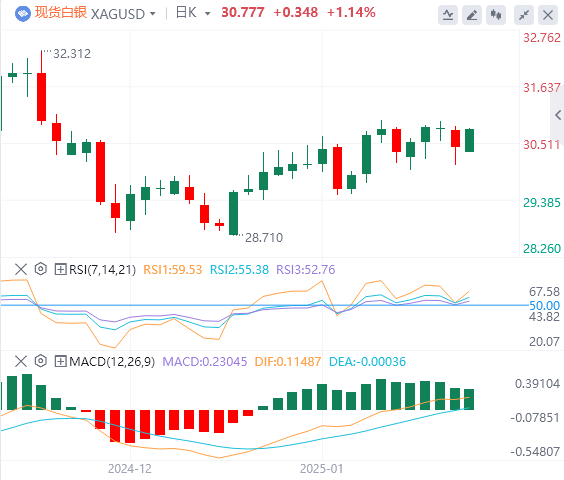Screen dimensions: 564x480
Task: Click the 2025-01 date axis label
Action: click(x=322, y=469)
